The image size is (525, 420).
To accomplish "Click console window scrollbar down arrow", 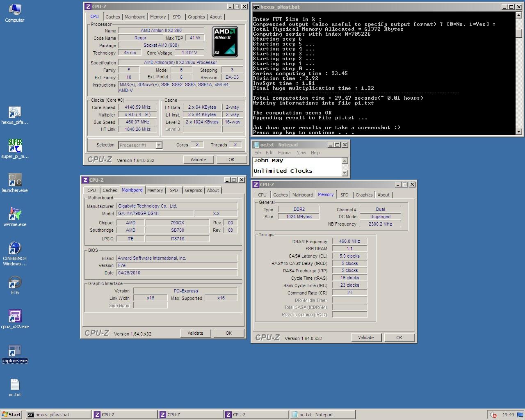I will click(519, 132).
